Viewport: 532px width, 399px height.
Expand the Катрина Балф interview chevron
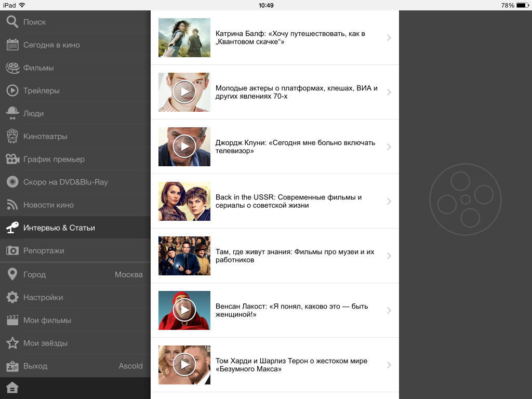(x=389, y=37)
